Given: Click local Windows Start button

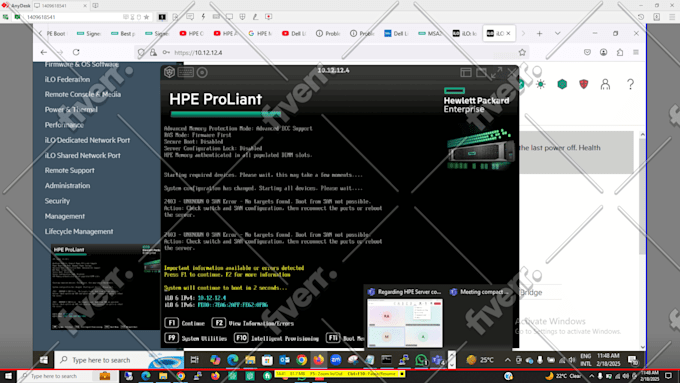Looking at the screenshot, I should 8,376.
